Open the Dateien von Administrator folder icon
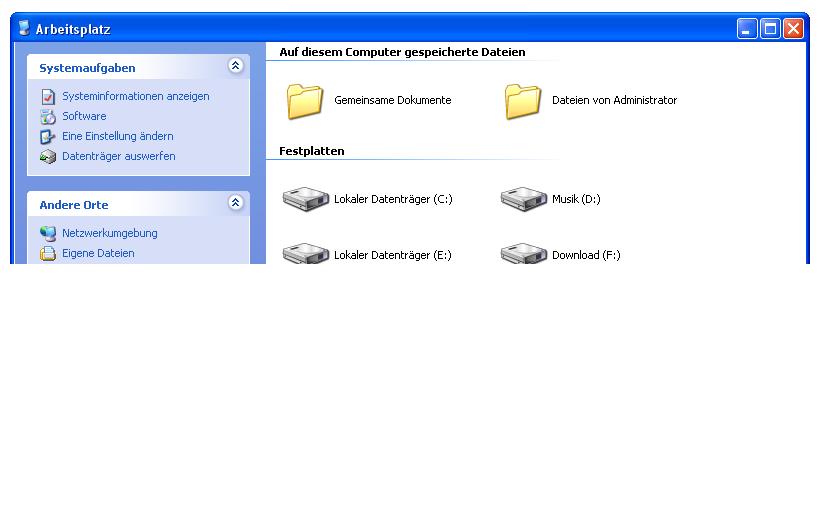The height and width of the screenshot is (512, 837). click(523, 101)
